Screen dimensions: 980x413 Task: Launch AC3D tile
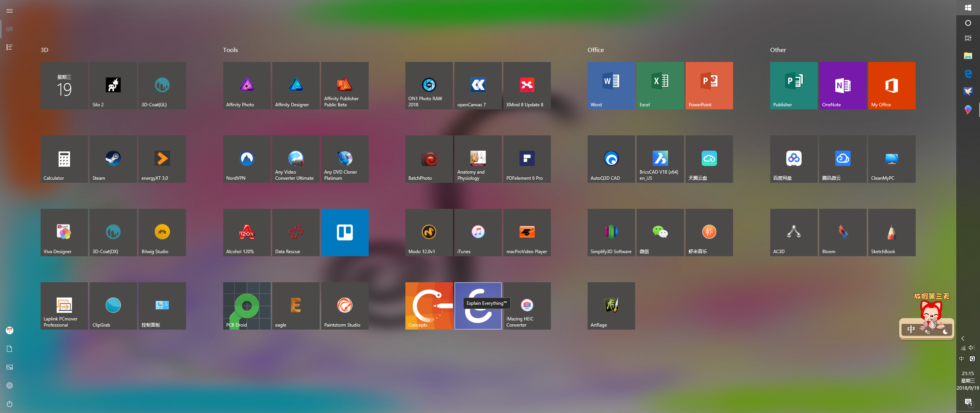[794, 233]
